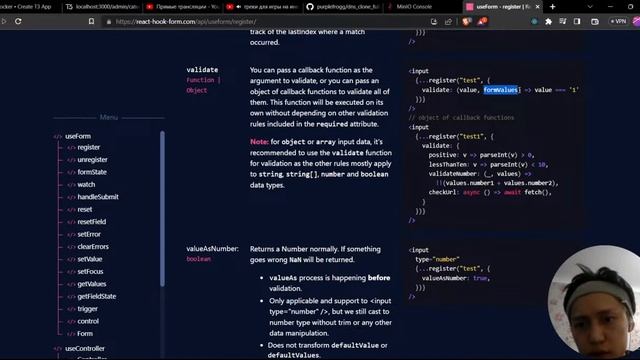Click the highlighted formValues text in code

click(x=501, y=90)
